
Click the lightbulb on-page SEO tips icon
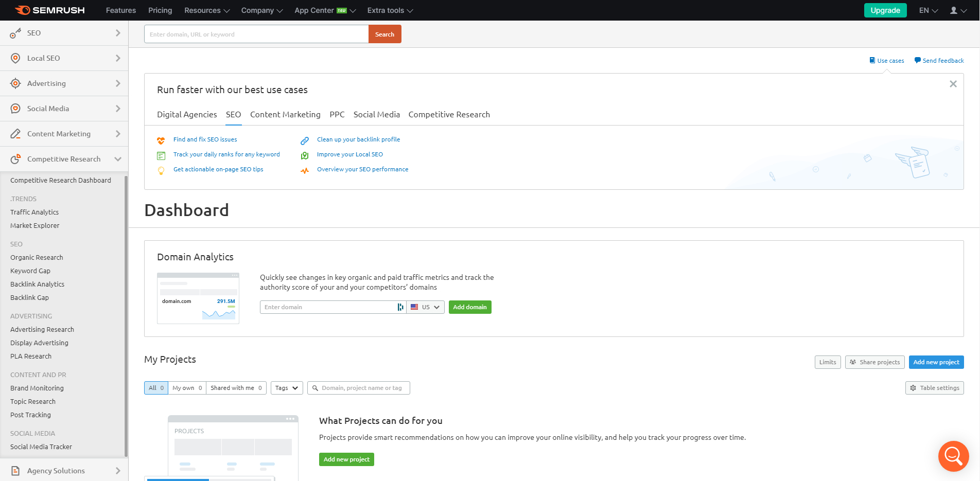click(161, 170)
